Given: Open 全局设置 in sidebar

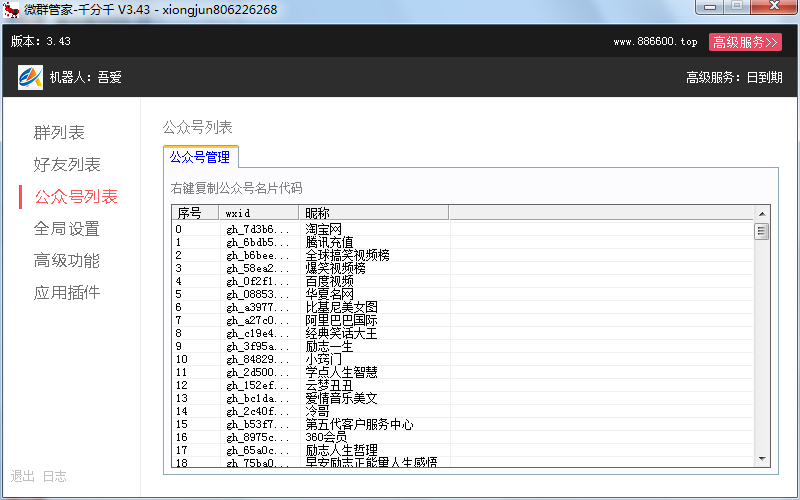Looking at the screenshot, I should pyautogui.click(x=67, y=229).
